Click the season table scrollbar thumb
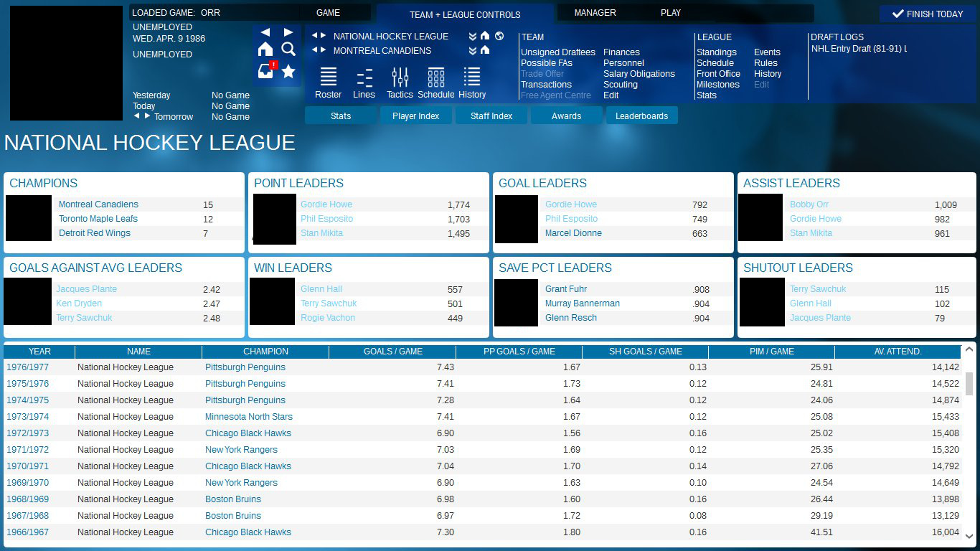The height and width of the screenshot is (551, 980). pyautogui.click(x=969, y=384)
